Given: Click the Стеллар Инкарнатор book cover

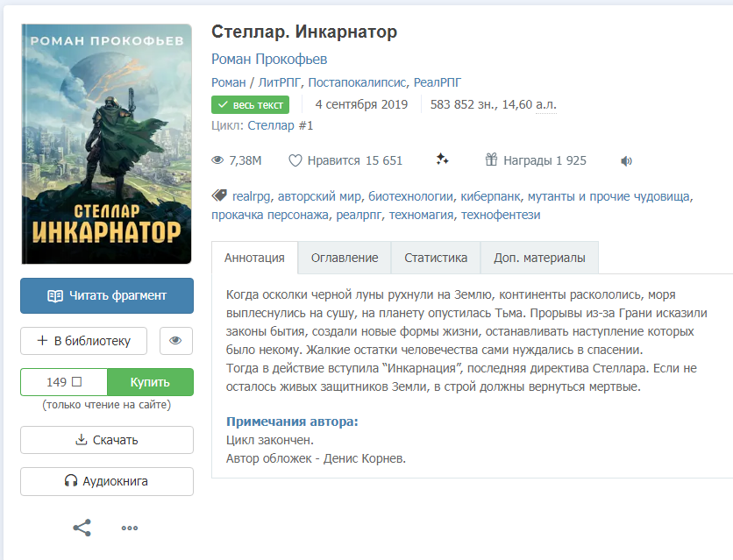Looking at the screenshot, I should pyautogui.click(x=107, y=144).
